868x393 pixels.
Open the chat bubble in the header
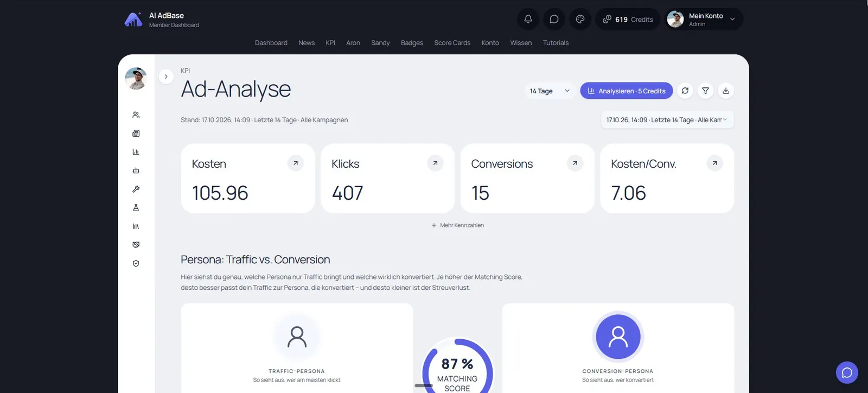coord(554,20)
